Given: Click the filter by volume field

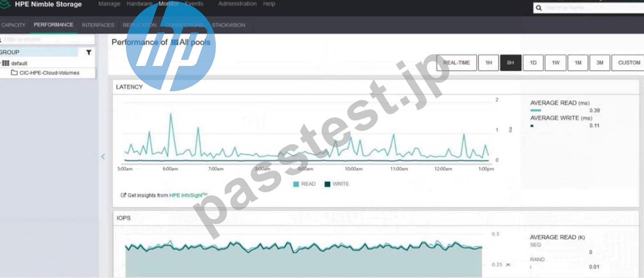Looking at the screenshot, I should (47, 40).
